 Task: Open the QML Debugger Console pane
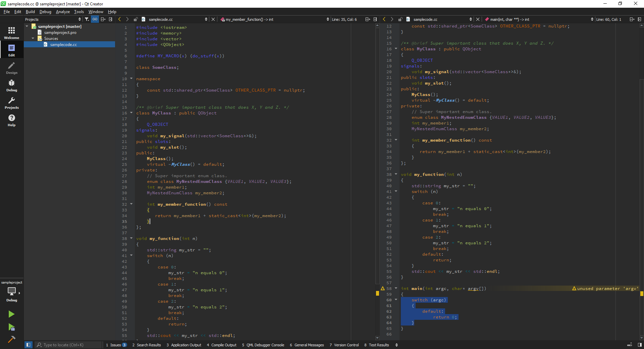(x=263, y=345)
